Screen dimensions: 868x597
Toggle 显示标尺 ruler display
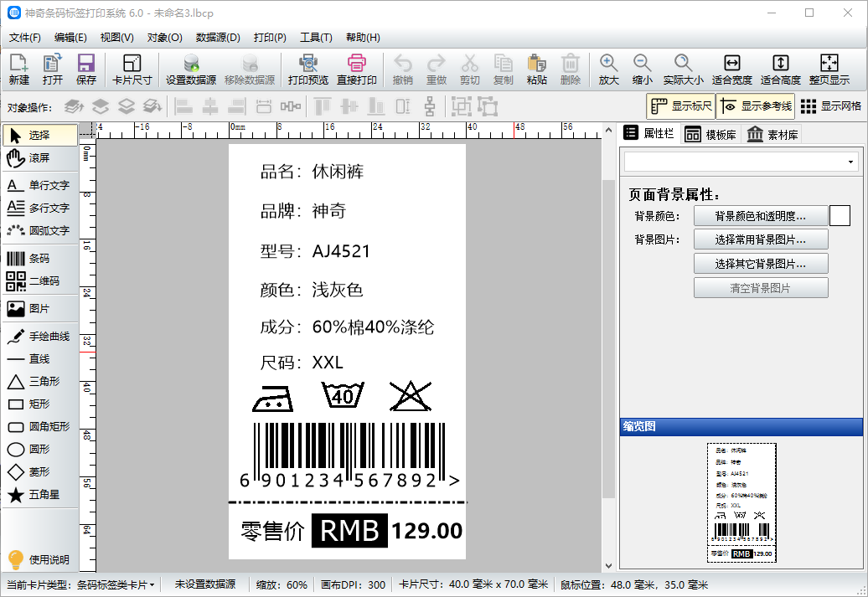[680, 106]
